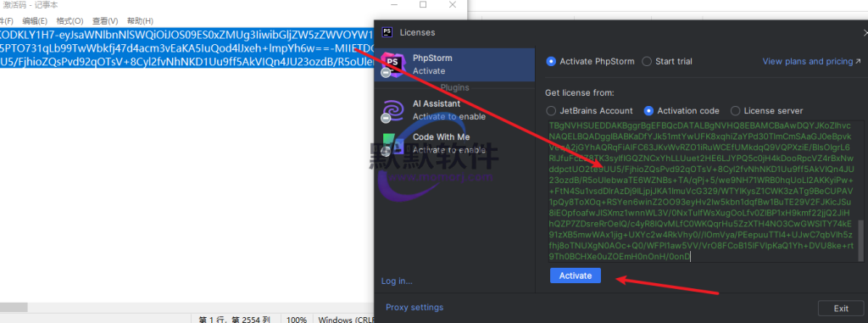Viewport: 868px width, 323px height.
Task: Open the Log in... link
Action: point(397,281)
